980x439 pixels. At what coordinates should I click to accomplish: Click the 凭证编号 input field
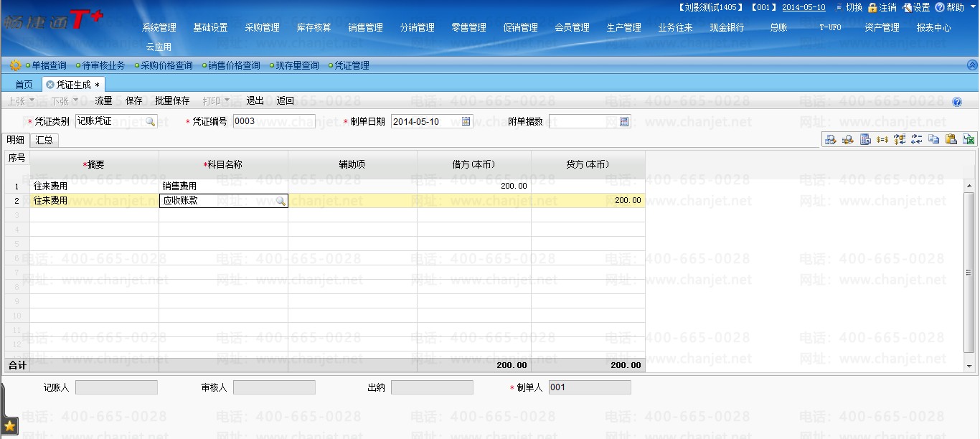(274, 121)
